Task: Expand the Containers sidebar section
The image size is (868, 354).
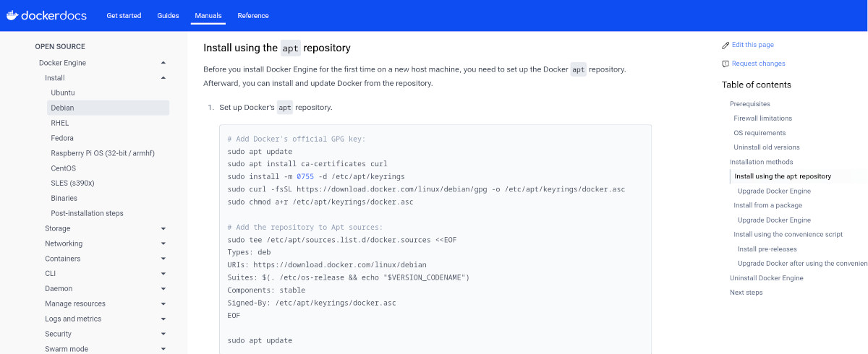Action: (163, 259)
